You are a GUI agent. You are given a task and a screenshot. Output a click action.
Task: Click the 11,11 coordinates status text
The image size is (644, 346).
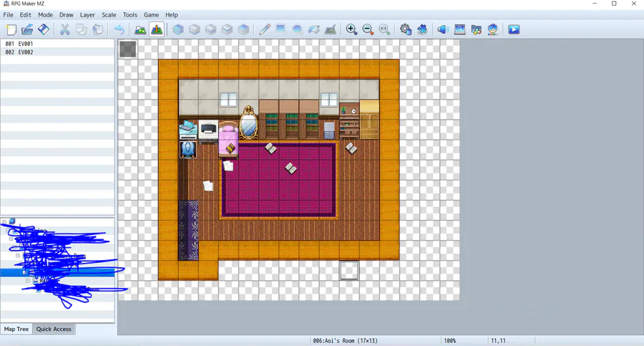tap(498, 341)
